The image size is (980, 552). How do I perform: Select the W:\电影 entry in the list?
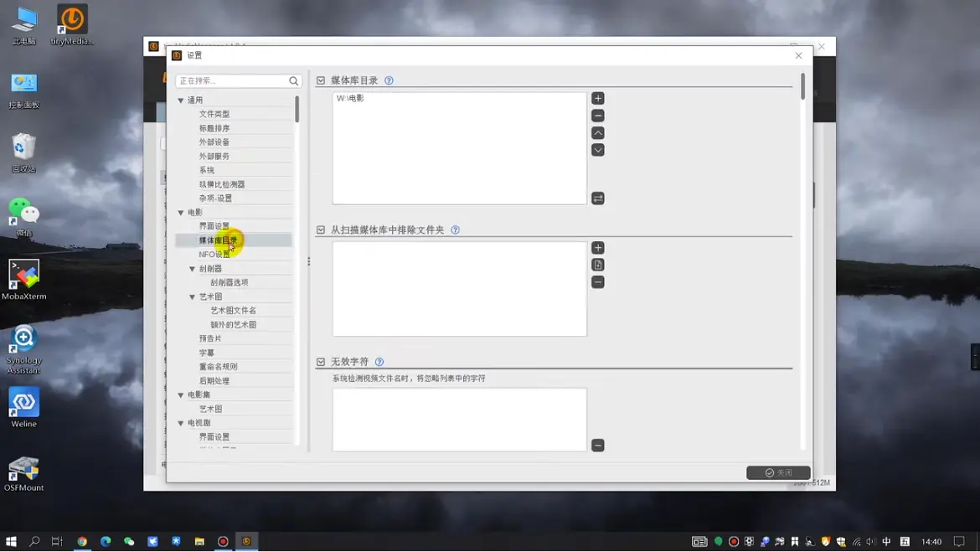[x=351, y=99]
